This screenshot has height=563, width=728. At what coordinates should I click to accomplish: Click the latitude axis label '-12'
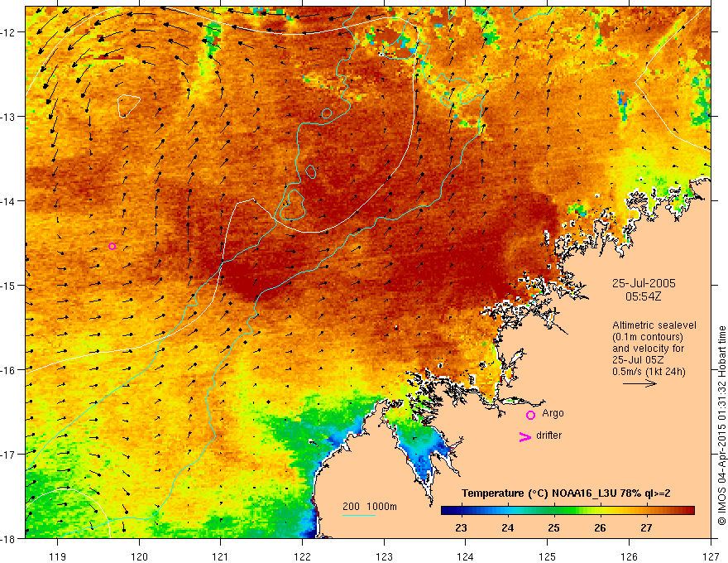(8, 32)
